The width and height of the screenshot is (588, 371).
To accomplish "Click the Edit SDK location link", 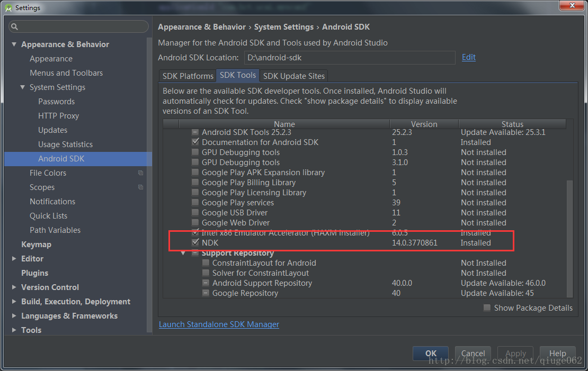I will [468, 57].
